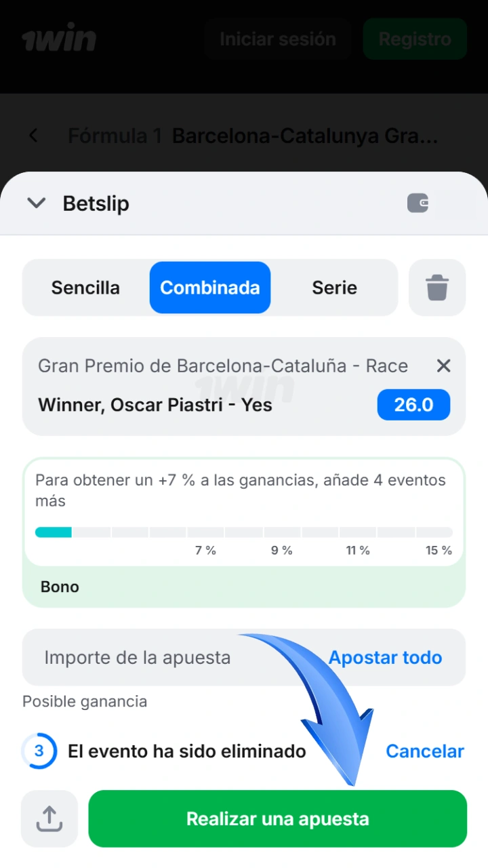The width and height of the screenshot is (488, 868).
Task: Tap the countdown timer circle
Action: [x=39, y=751]
